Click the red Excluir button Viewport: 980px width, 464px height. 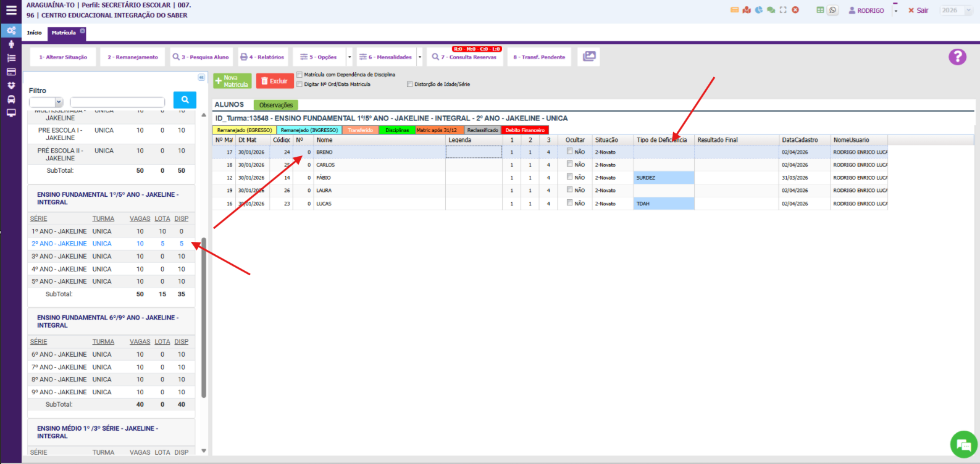pyautogui.click(x=274, y=81)
